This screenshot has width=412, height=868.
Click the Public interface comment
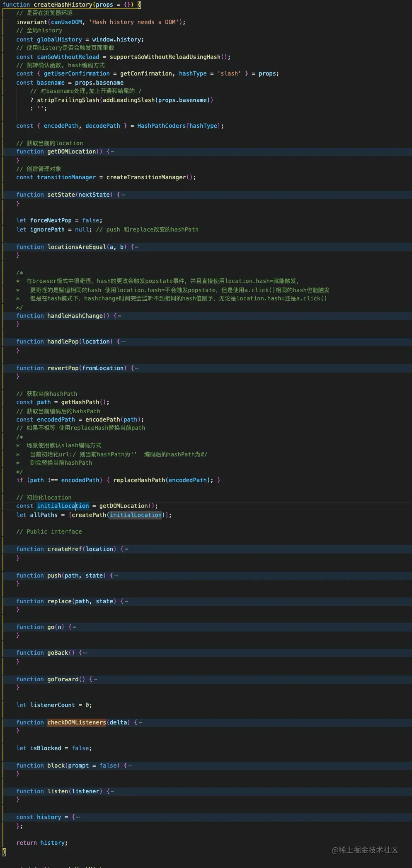(x=49, y=532)
